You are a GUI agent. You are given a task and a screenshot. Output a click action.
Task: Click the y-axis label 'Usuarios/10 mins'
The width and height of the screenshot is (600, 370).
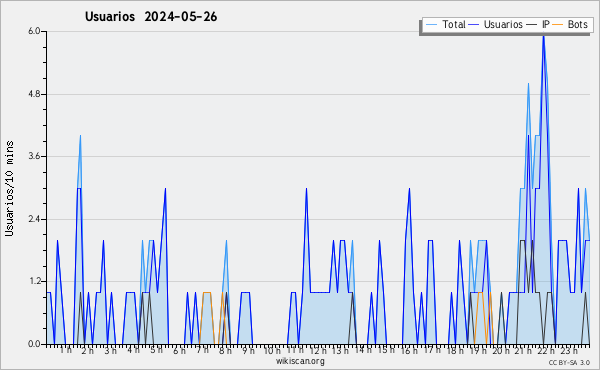[9, 188]
